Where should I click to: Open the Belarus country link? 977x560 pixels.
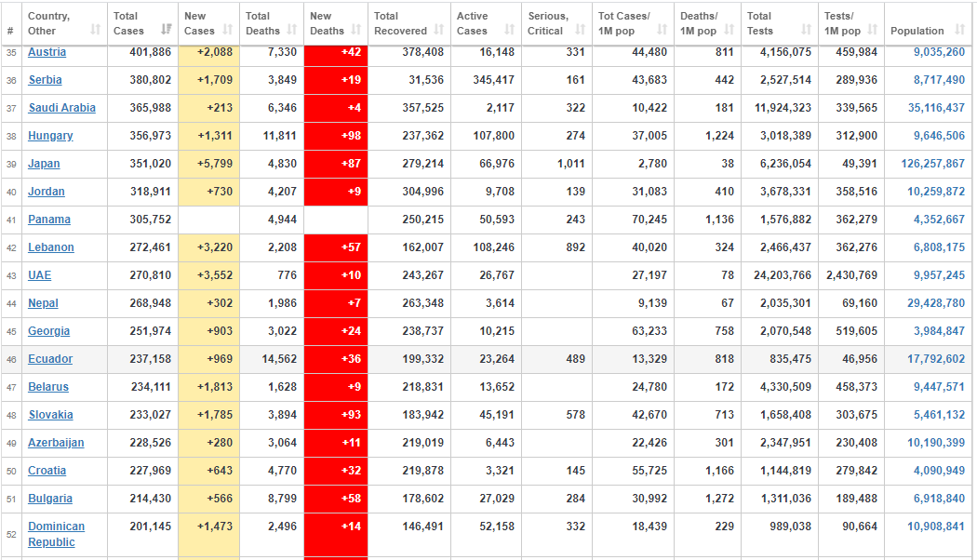[48, 387]
